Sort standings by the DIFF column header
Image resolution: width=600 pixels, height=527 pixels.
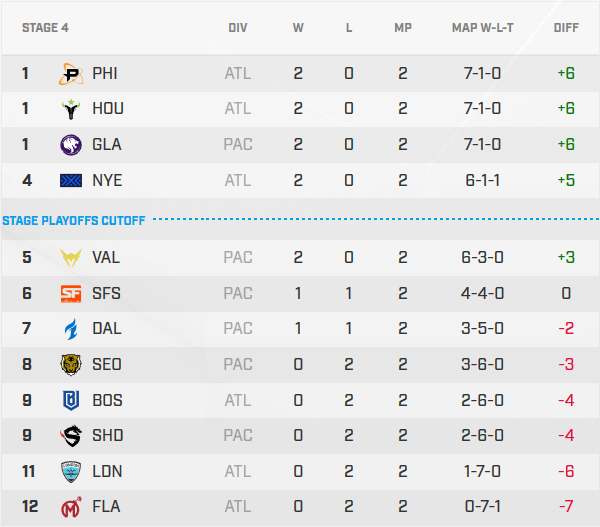coord(566,28)
